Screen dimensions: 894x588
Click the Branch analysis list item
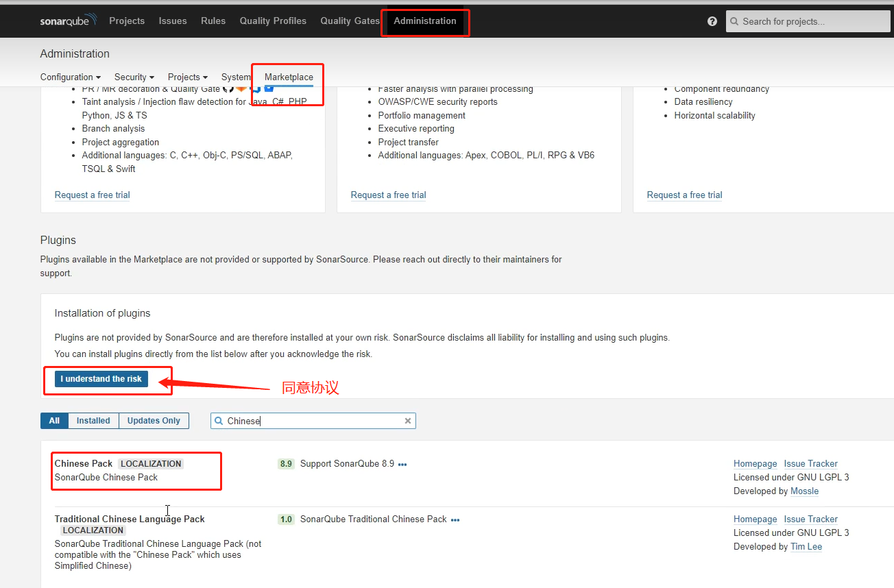coord(114,129)
